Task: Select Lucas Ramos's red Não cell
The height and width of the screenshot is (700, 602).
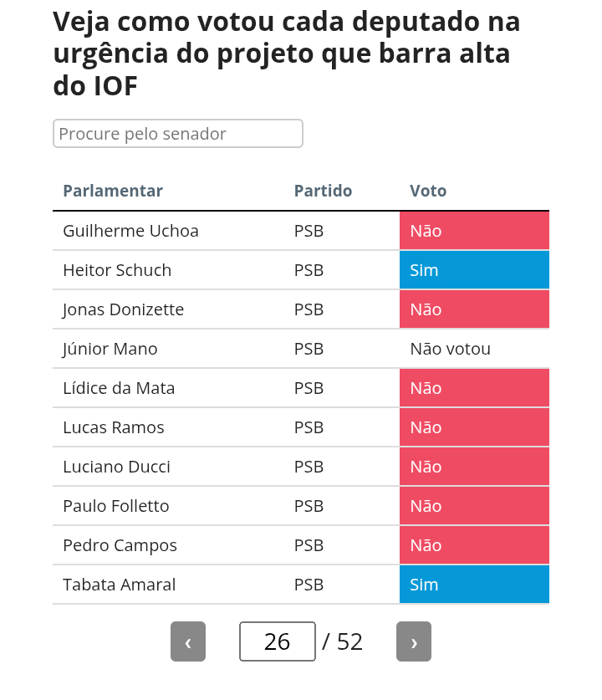Action: (474, 427)
